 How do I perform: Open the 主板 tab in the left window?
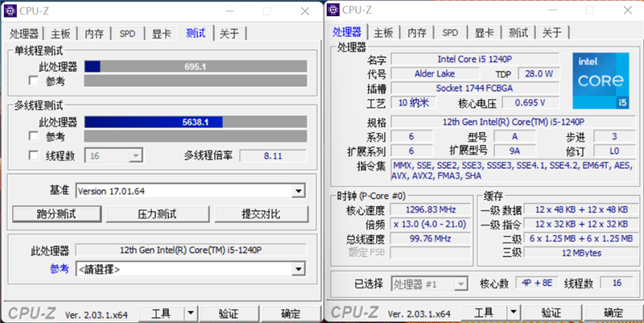point(60,34)
